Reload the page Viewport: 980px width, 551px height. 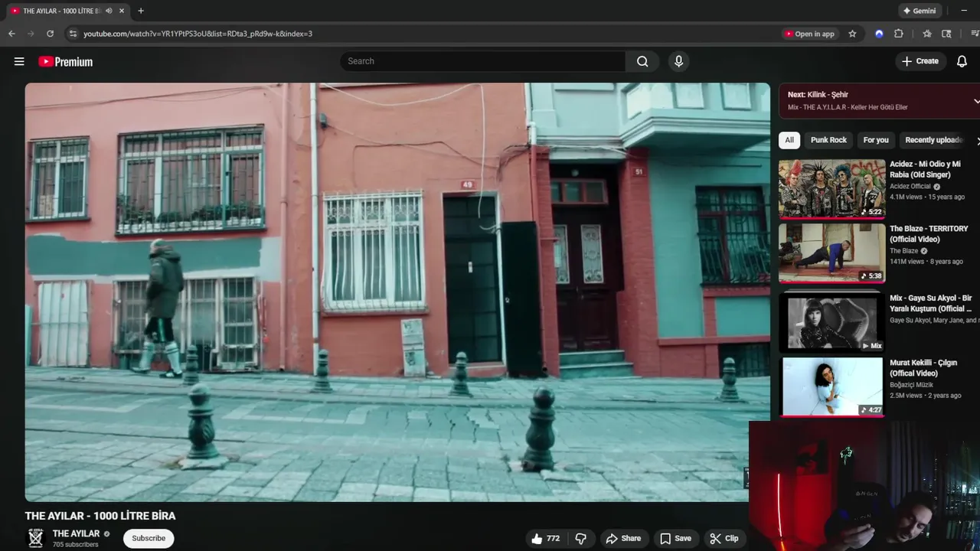tap(51, 34)
